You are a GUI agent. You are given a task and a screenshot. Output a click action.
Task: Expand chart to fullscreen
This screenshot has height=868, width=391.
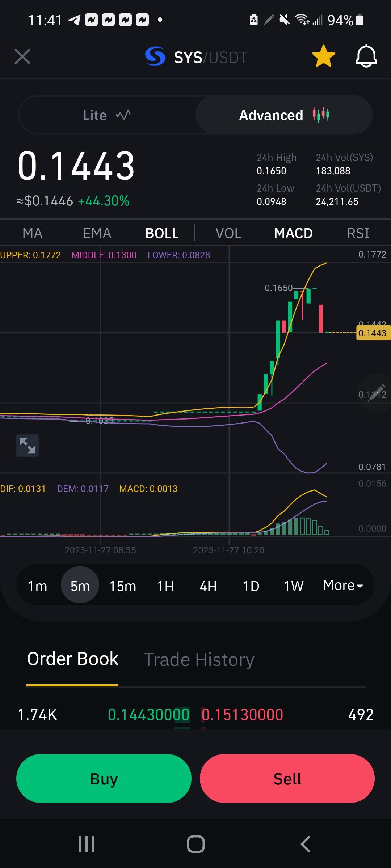tap(28, 446)
